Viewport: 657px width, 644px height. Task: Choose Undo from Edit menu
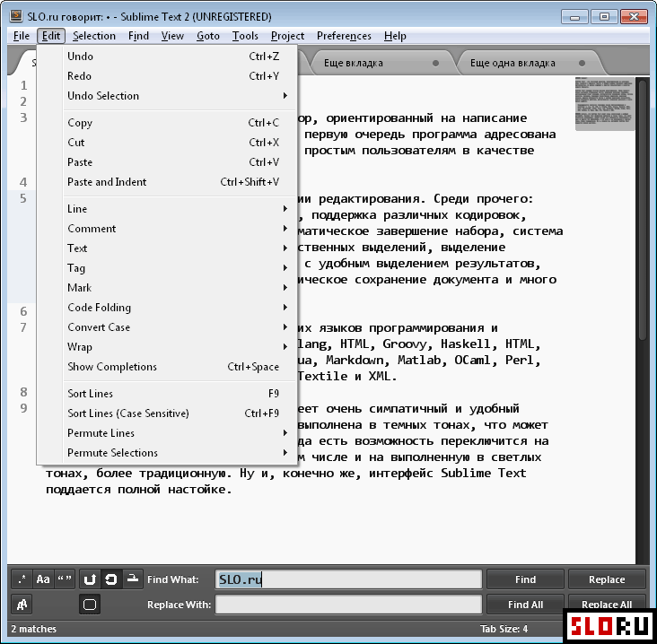point(167,57)
